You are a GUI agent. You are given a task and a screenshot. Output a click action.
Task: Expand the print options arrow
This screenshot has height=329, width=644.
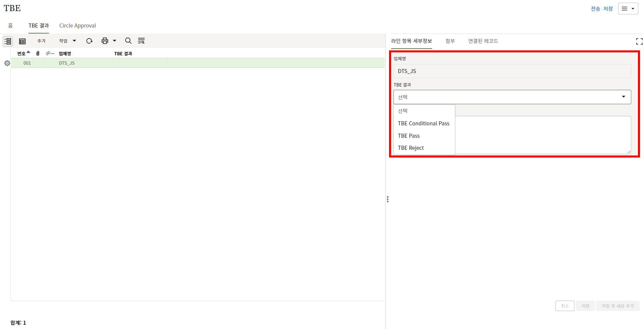click(x=114, y=41)
